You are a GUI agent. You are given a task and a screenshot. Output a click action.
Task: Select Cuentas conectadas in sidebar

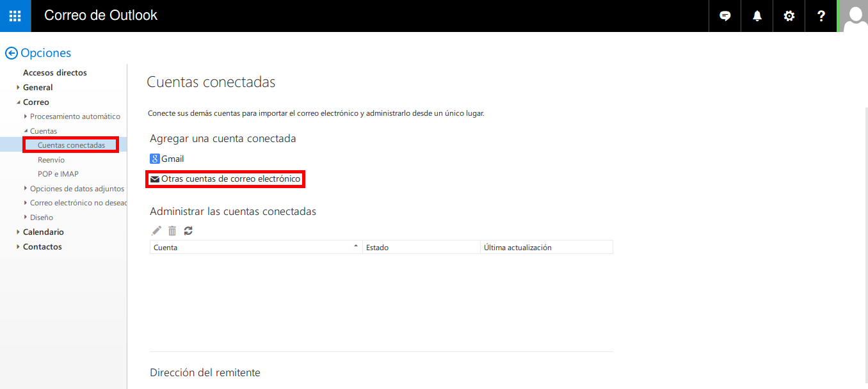71,145
